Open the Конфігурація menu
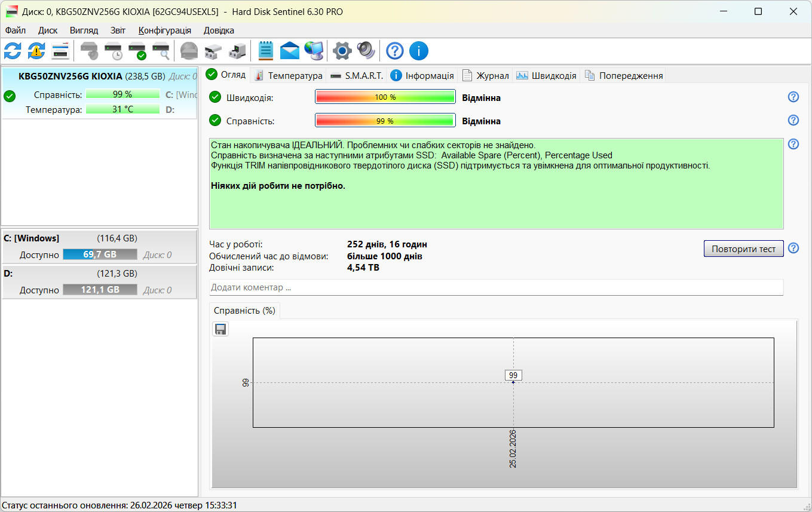This screenshot has width=812, height=512. (165, 30)
